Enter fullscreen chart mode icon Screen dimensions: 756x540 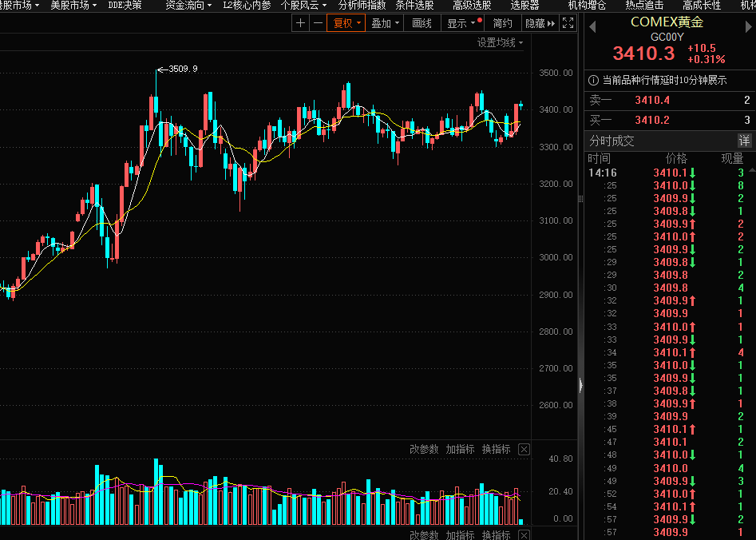pos(568,23)
